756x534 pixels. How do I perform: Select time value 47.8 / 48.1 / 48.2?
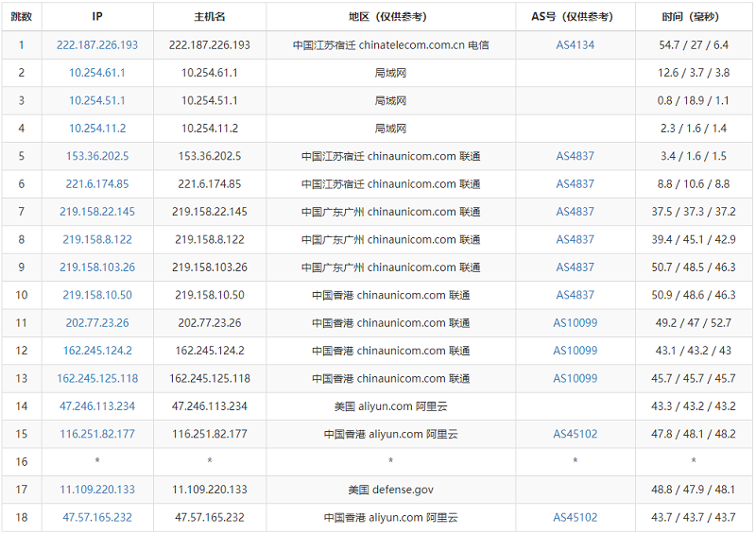[694, 434]
